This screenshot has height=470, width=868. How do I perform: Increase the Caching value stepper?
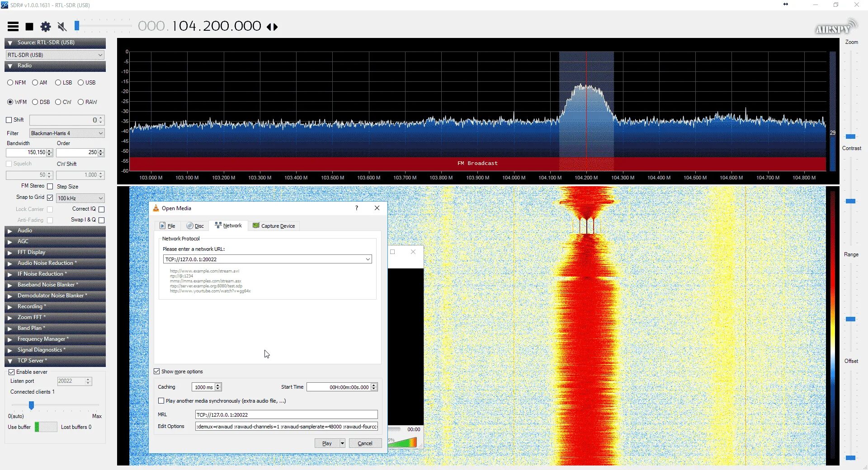218,385
